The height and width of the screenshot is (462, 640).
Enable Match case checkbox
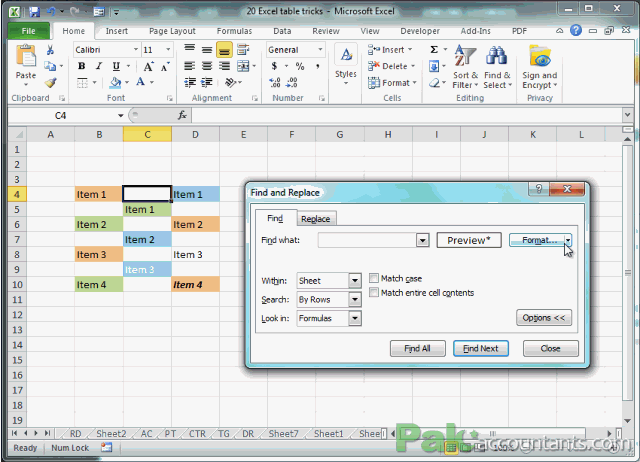pos(373,278)
